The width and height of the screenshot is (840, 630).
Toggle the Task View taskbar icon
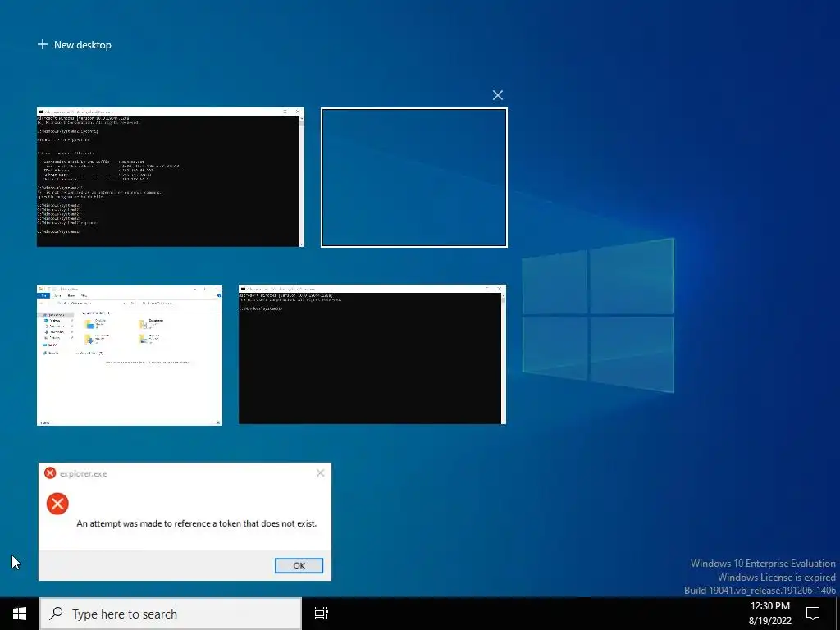coord(322,614)
